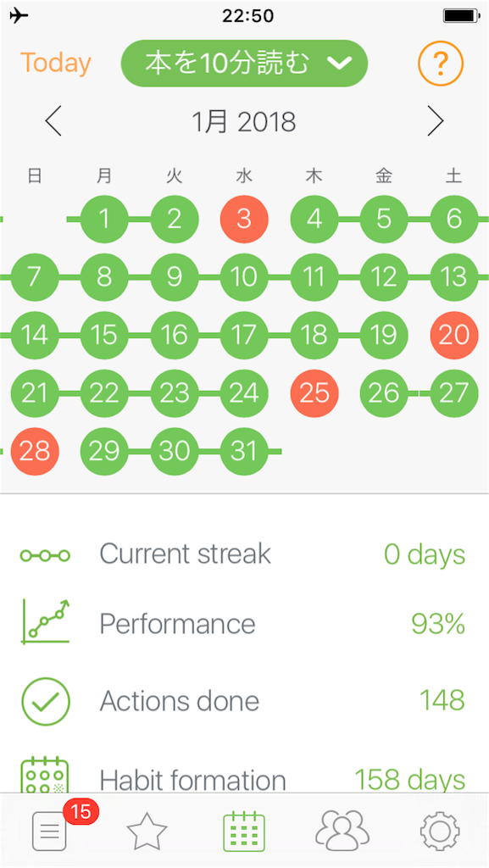Screen dimensions: 489x868
Task: Expand the 本を10分読む habit dropdown
Action: pyautogui.click(x=244, y=63)
